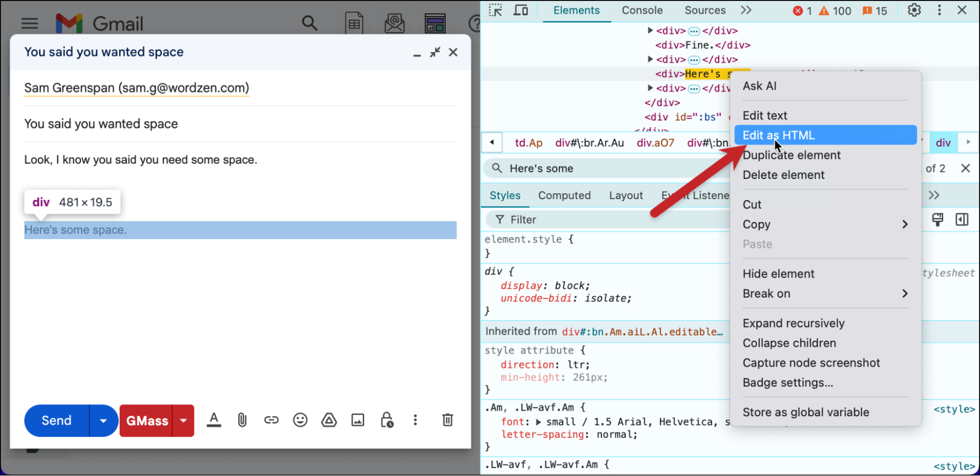The width and height of the screenshot is (980, 476).
Task: Show more Styles pane tabs chevron
Action: pyautogui.click(x=934, y=195)
